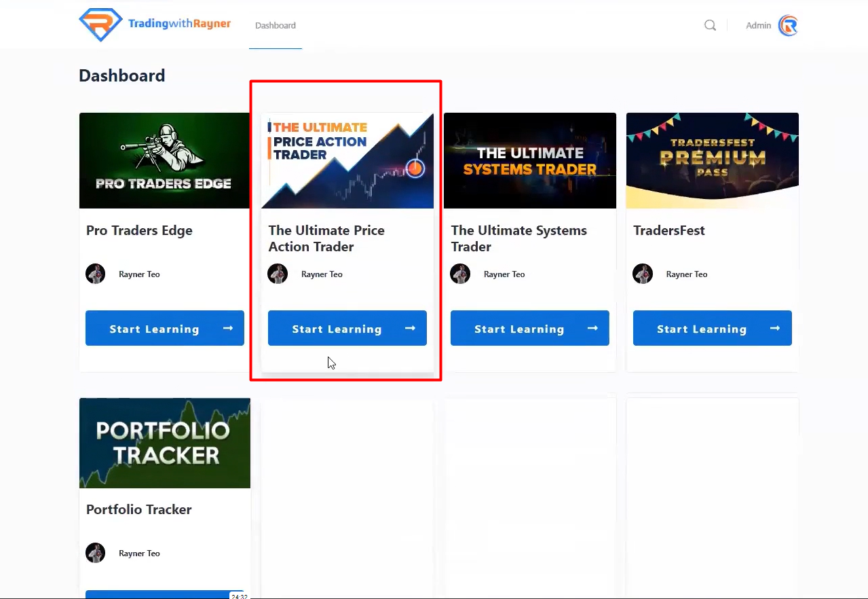Open The Ultimate Systems Trader thumbnail
The width and height of the screenshot is (868, 599).
coord(530,160)
